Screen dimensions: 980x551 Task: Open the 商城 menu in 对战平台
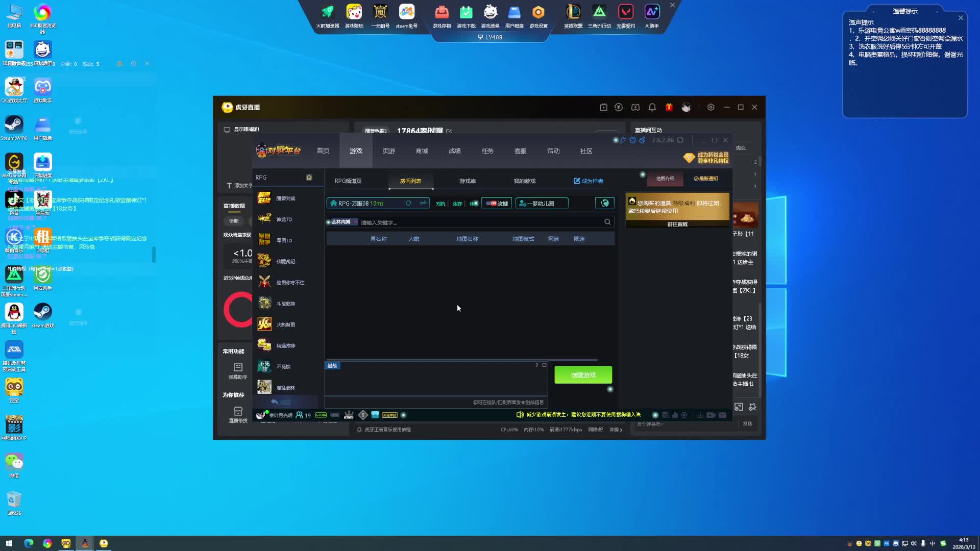tap(422, 151)
